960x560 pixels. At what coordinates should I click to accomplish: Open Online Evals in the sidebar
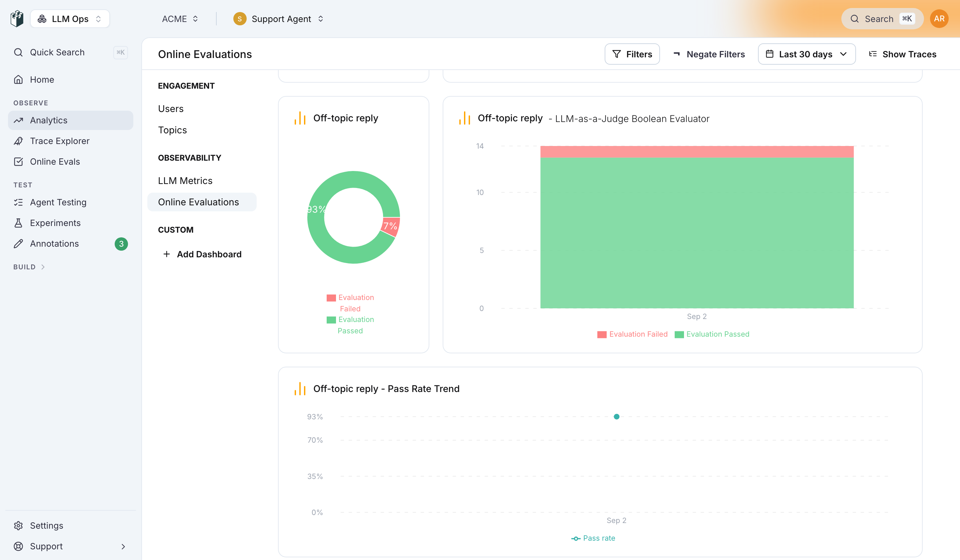pyautogui.click(x=70, y=162)
